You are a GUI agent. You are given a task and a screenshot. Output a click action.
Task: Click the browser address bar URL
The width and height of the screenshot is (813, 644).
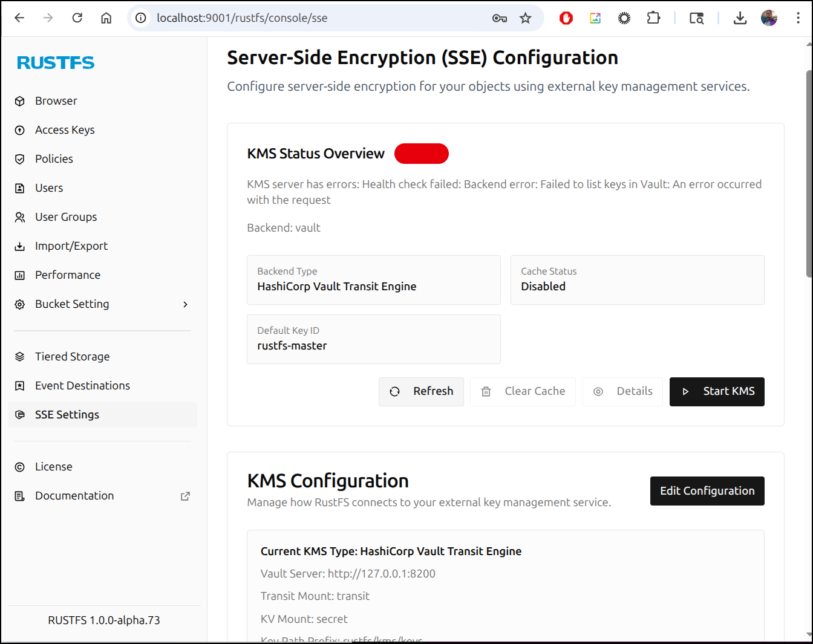point(242,18)
